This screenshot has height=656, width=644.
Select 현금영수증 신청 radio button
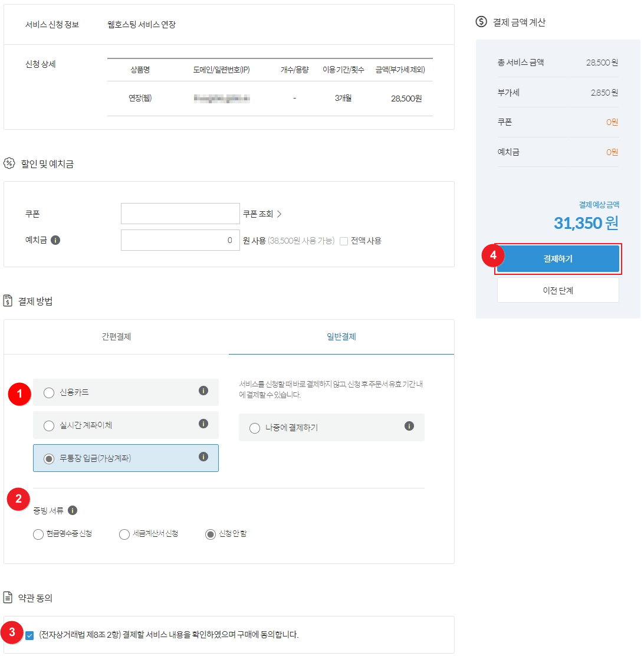point(38,534)
